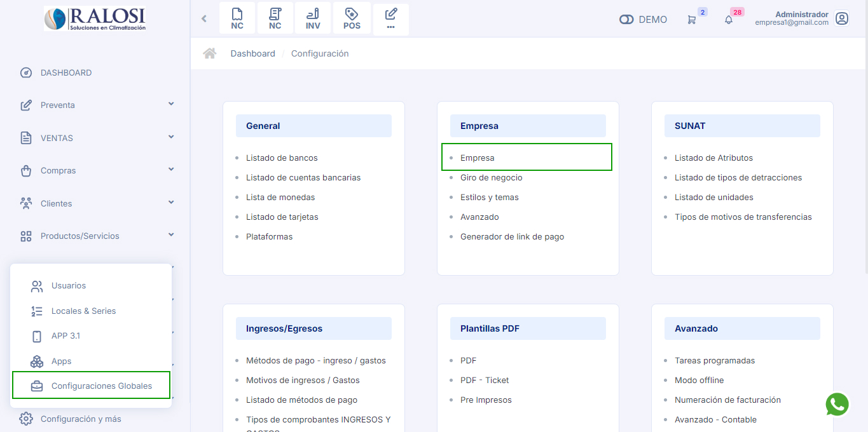Click the RALOSI company logo
Screen dimensions: 868x432
(95, 19)
